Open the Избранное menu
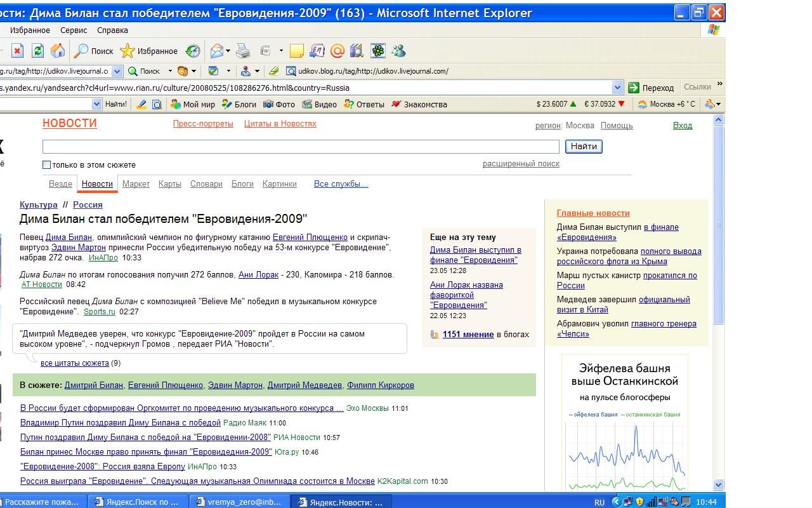The image size is (812, 508). pos(30,30)
